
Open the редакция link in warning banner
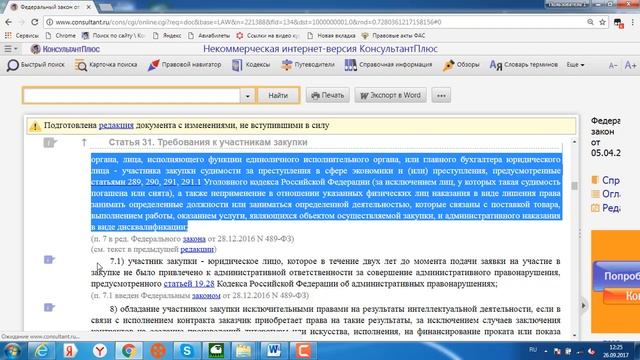coord(116,125)
